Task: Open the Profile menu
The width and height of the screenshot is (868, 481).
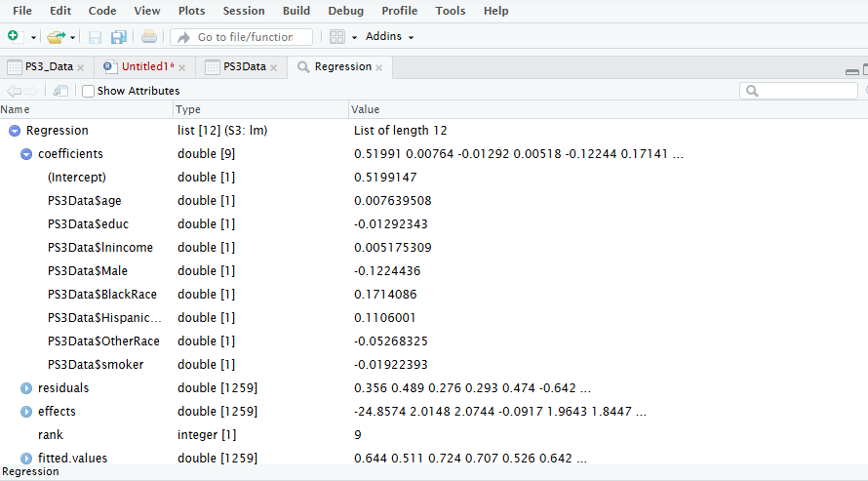Action: 399,11
